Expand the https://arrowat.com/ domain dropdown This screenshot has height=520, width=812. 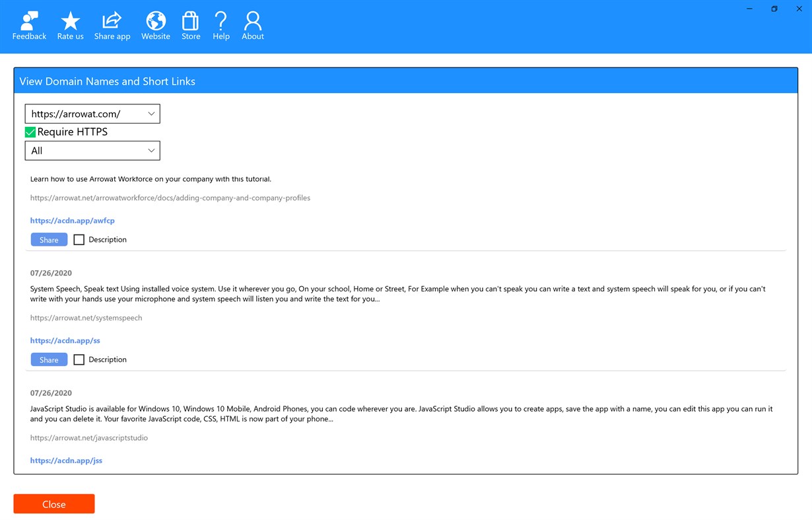pos(92,114)
